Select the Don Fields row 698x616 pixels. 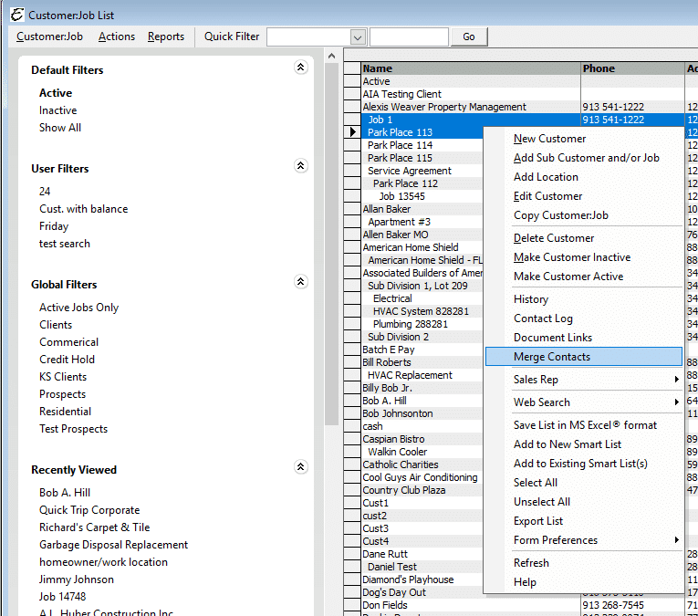471,605
